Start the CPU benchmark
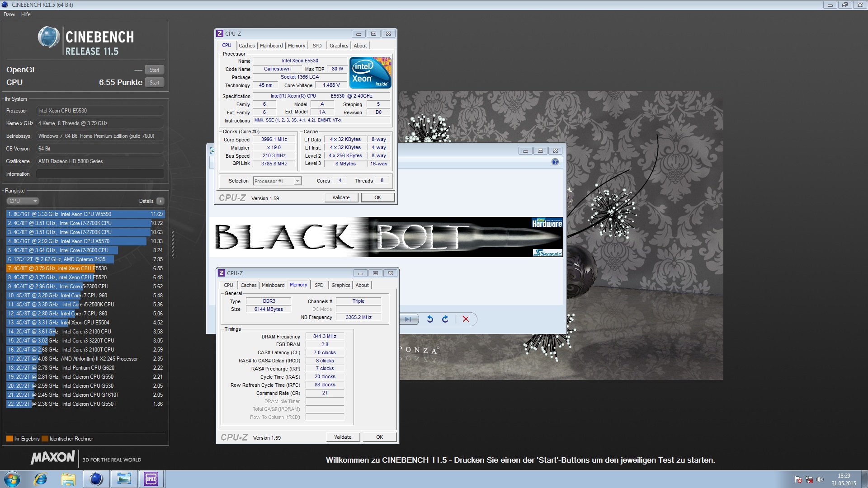 click(x=155, y=83)
